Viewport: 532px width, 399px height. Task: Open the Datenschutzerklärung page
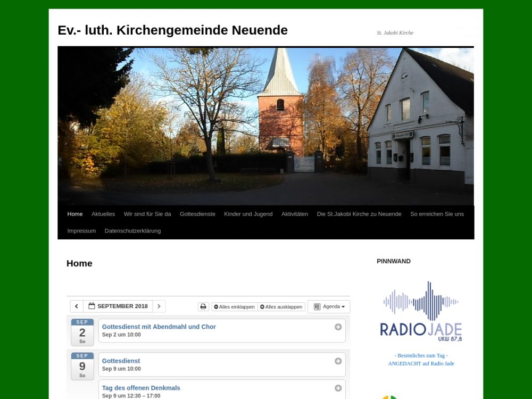(x=132, y=231)
